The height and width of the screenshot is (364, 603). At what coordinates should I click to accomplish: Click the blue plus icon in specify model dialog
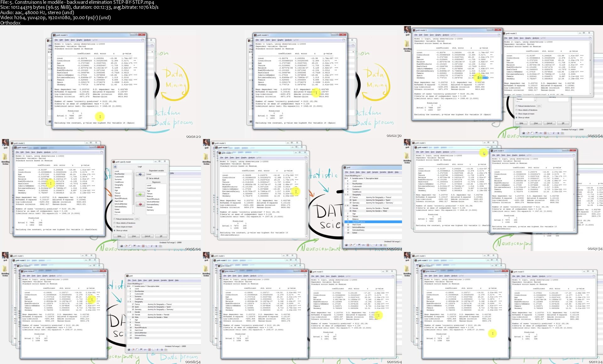(x=115, y=167)
